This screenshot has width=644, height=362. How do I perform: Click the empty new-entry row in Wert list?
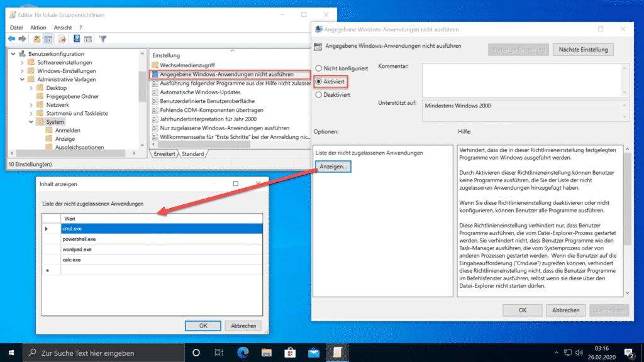[162, 270]
